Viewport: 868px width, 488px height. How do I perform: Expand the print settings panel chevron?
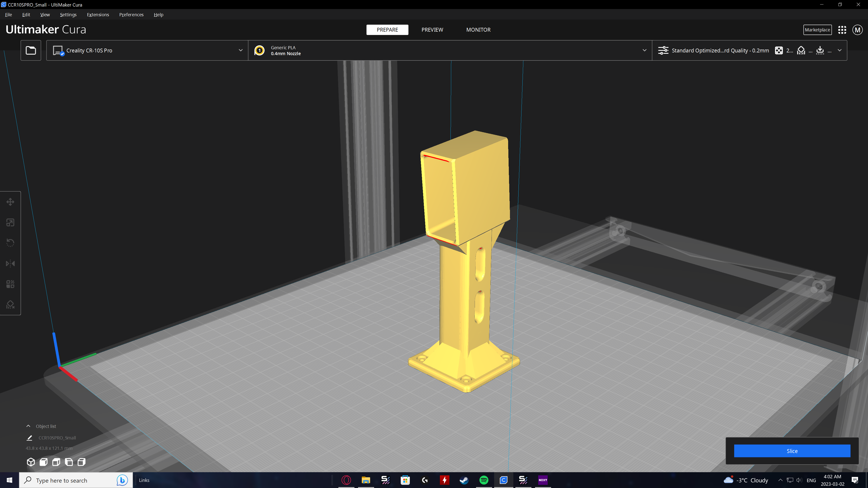[x=839, y=51]
